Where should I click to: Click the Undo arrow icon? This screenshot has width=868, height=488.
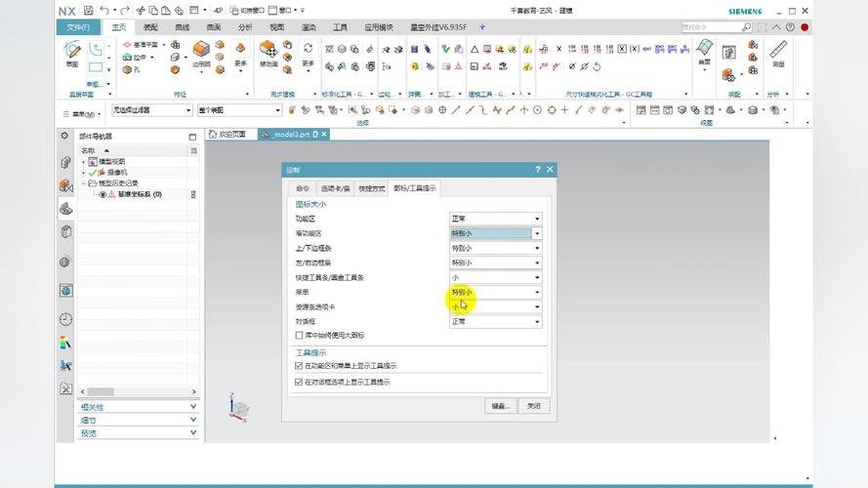104,11
